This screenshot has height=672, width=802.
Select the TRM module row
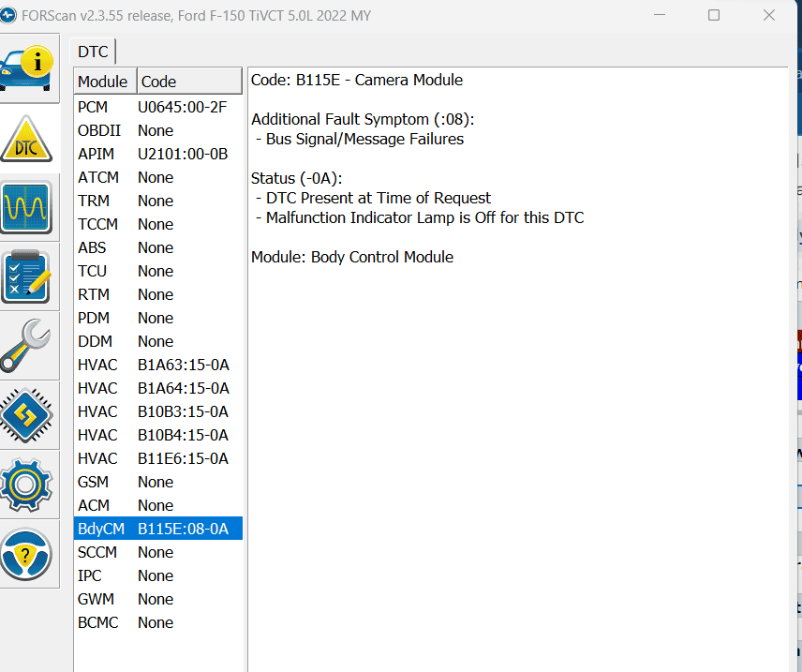click(158, 201)
